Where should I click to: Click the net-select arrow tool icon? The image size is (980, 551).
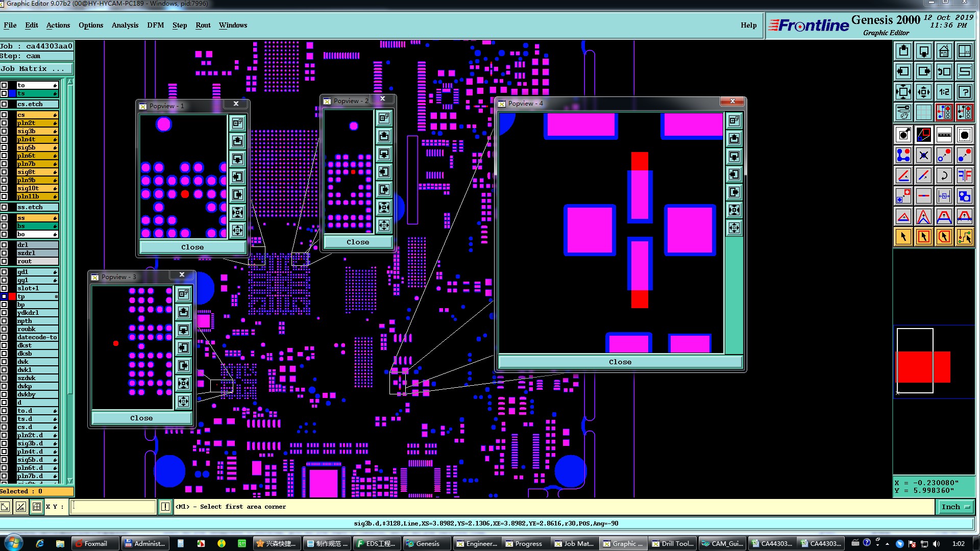[x=964, y=237]
